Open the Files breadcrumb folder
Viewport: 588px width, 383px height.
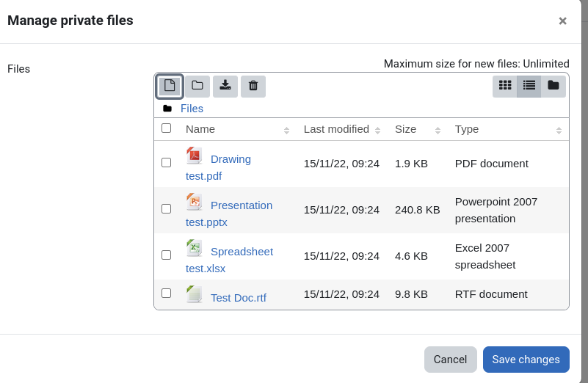pyautogui.click(x=192, y=109)
